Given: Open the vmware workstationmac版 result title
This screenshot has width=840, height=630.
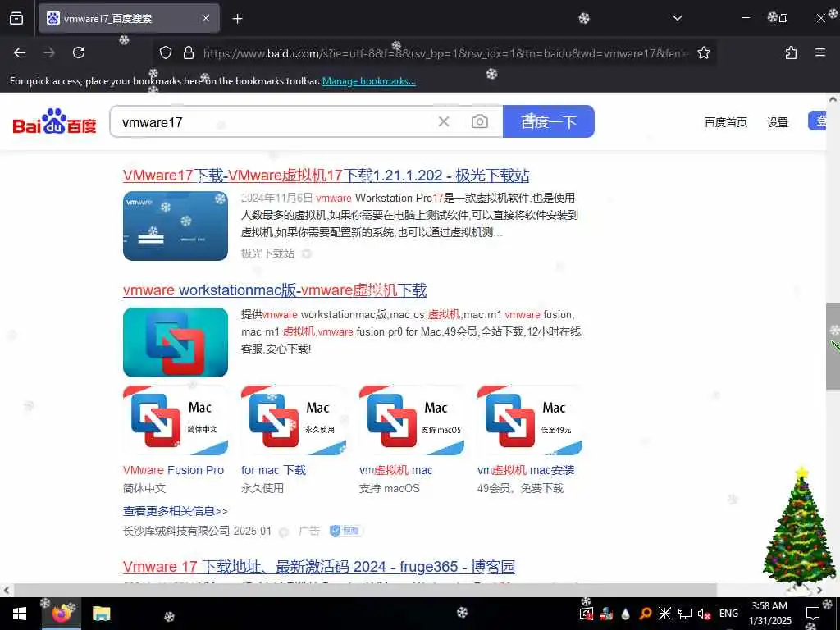Looking at the screenshot, I should coord(274,290).
